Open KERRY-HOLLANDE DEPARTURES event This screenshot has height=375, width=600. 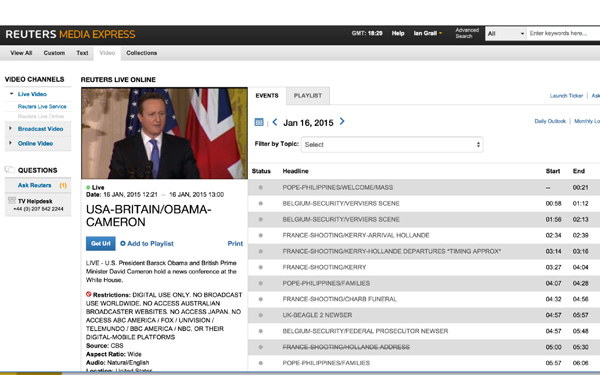click(x=392, y=251)
